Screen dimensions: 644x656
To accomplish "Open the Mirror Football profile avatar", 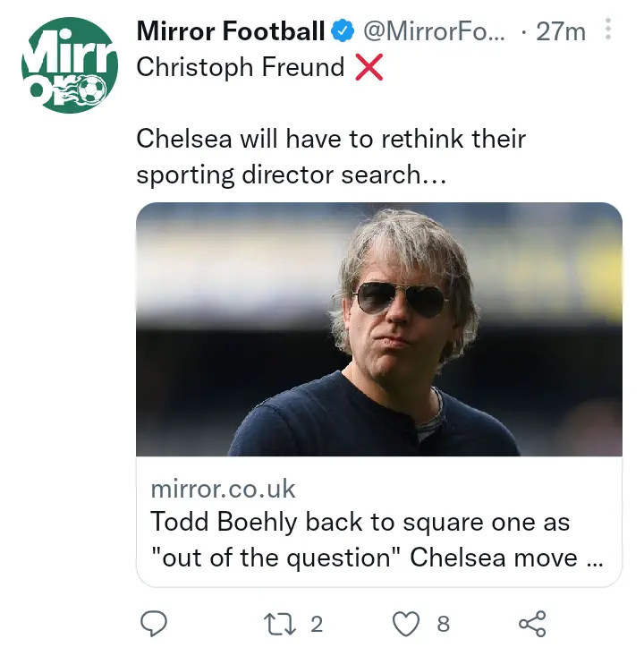I will tap(70, 64).
